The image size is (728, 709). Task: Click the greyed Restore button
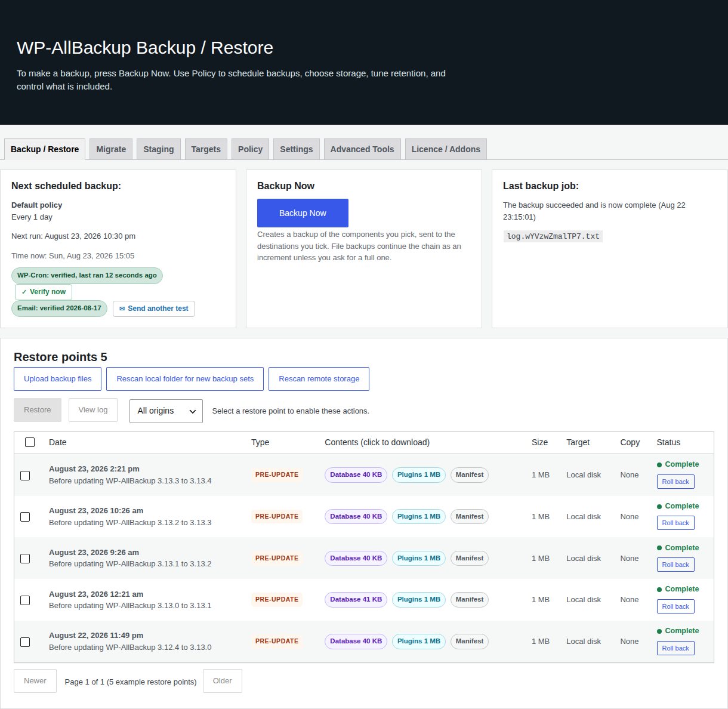click(x=38, y=410)
